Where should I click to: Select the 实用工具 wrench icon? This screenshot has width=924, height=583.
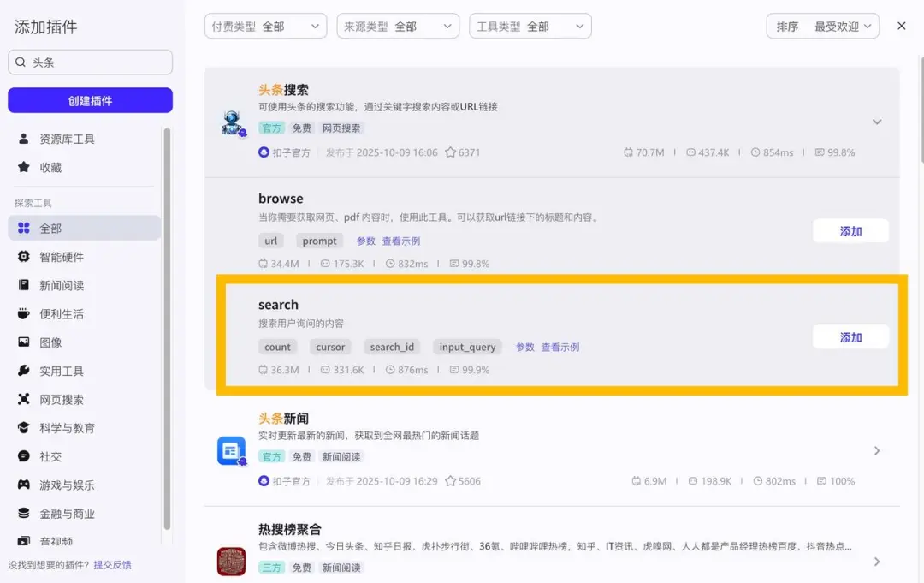pos(24,370)
